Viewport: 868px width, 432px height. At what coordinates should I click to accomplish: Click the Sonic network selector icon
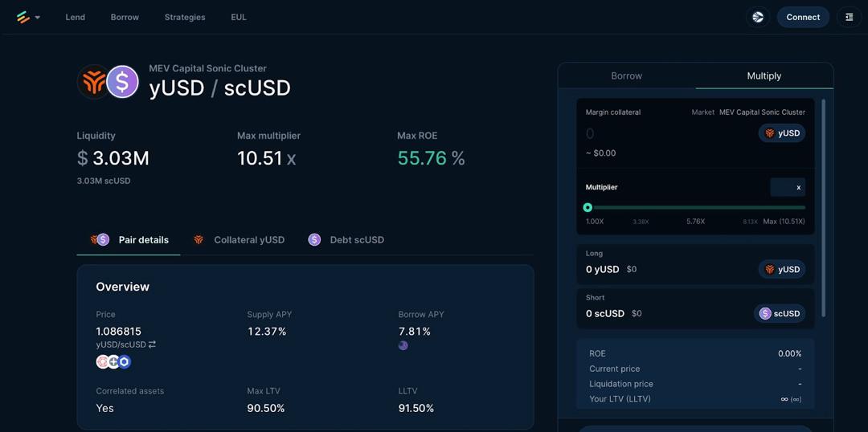(758, 17)
